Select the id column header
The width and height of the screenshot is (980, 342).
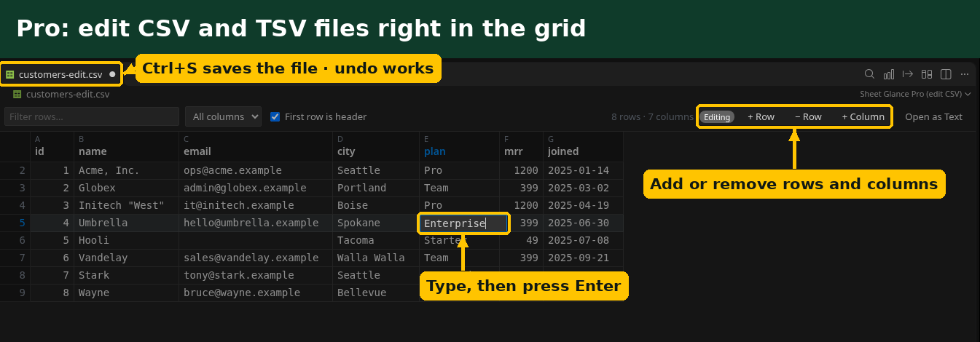click(x=52, y=146)
